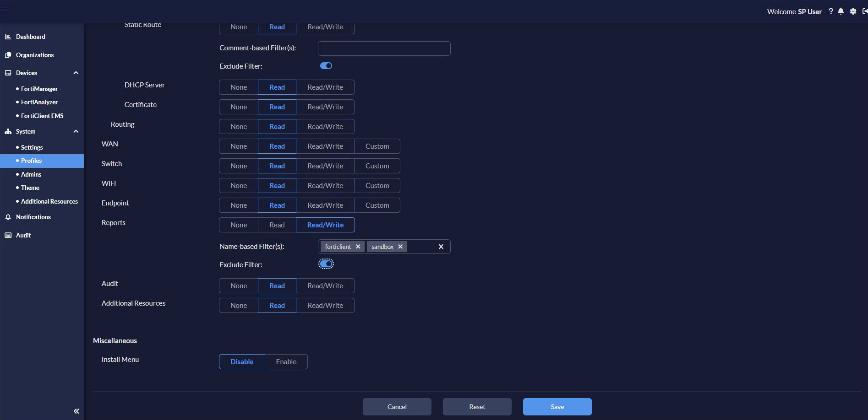Navigate to FortiAnalyzer in the sidebar
Viewport: 868px width, 420px height.
(x=39, y=102)
